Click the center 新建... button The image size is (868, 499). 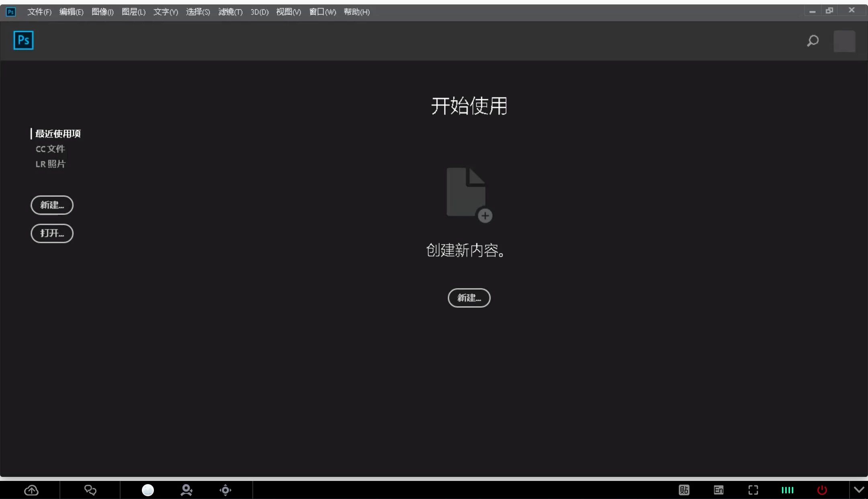[469, 298]
